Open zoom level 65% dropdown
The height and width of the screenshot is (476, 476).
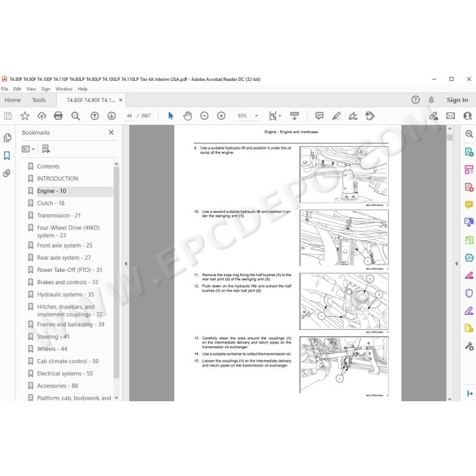click(256, 116)
